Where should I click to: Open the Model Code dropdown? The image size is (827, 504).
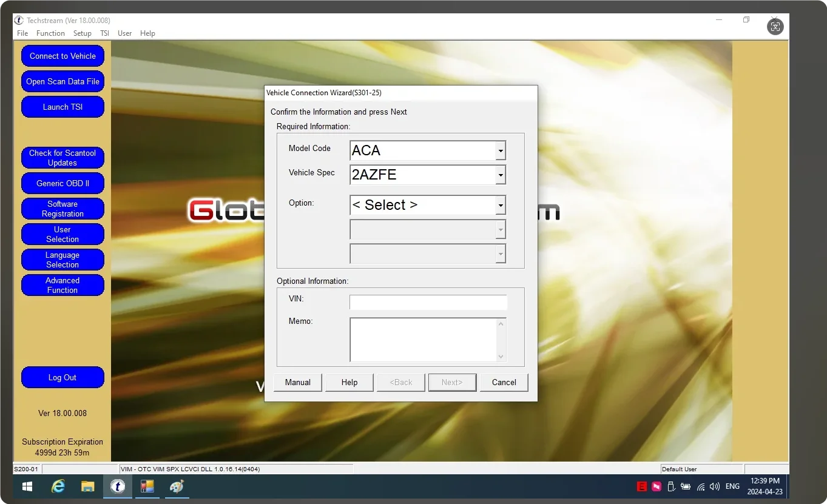[x=501, y=150]
